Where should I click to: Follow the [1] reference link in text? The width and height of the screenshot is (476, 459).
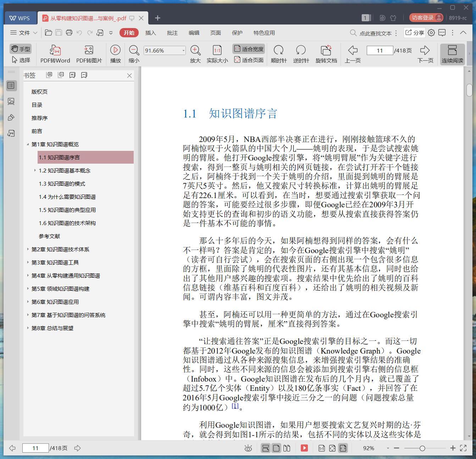tap(235, 406)
